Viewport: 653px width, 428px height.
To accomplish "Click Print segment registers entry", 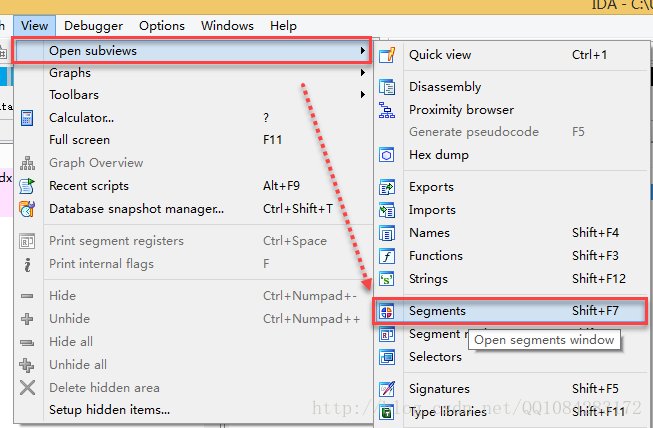I will (x=192, y=241).
